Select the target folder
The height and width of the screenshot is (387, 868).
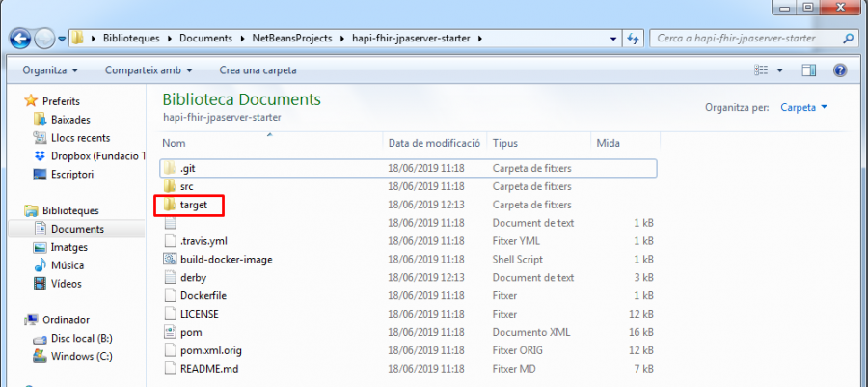click(193, 205)
